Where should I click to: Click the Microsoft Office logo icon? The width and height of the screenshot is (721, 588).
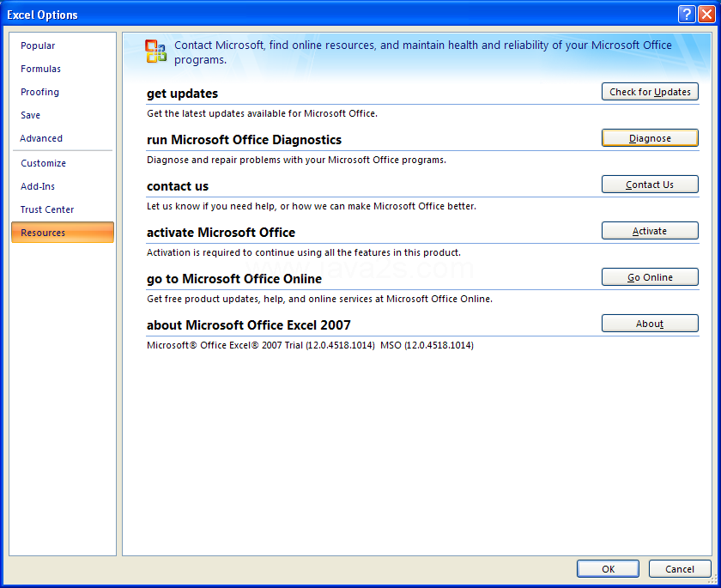pyautogui.click(x=156, y=51)
